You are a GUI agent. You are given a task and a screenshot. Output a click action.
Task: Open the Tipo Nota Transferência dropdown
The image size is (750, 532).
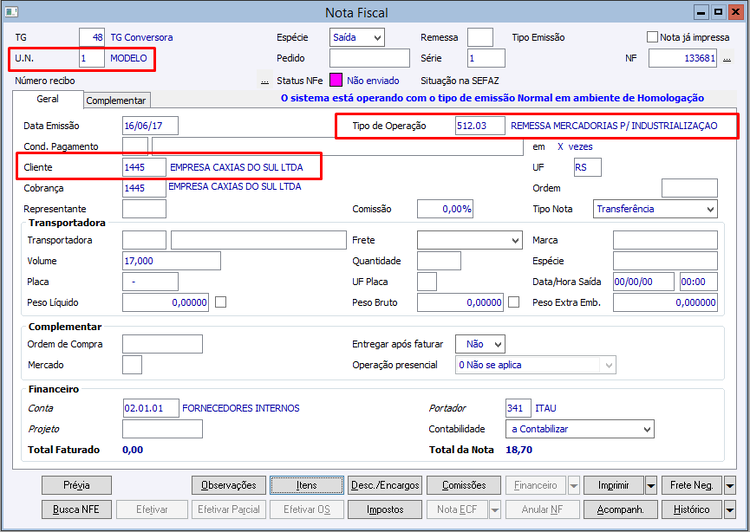[655, 209]
